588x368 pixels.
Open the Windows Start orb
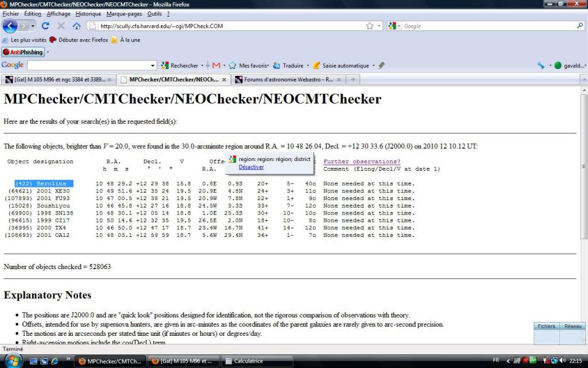coord(14,361)
